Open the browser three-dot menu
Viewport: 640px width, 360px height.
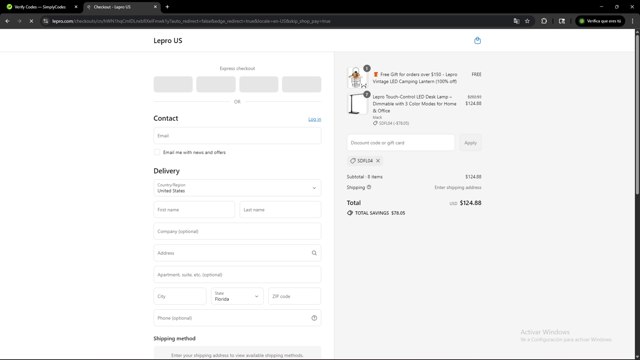point(632,21)
